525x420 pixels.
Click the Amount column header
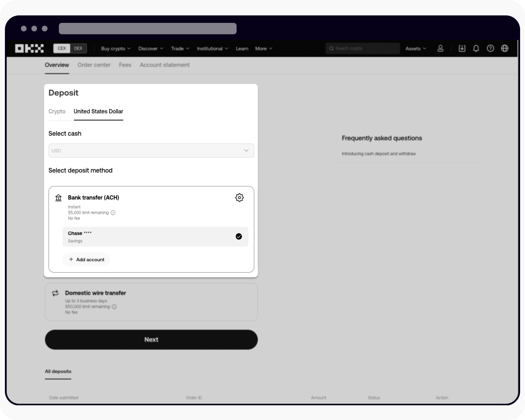click(318, 398)
